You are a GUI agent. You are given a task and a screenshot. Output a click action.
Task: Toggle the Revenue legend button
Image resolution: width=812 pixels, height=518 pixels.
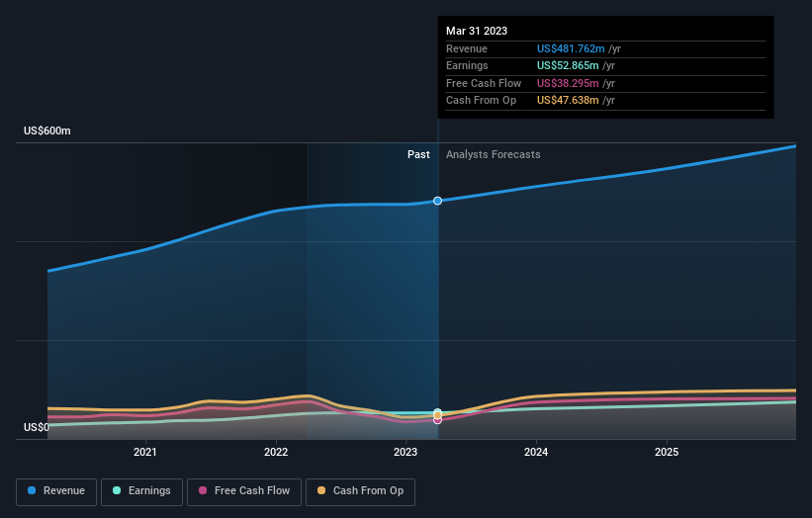[x=56, y=491]
